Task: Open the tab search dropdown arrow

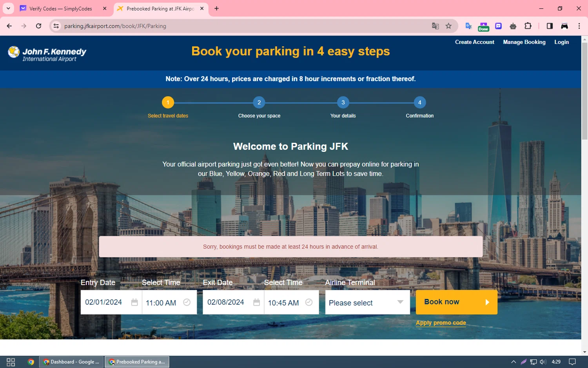Action: 8,8
